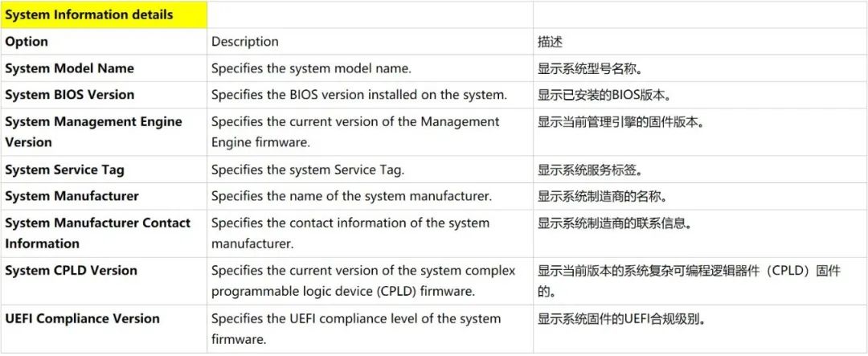Click the programmable logic device description cell
This screenshot has width=868, height=356.
point(370,280)
